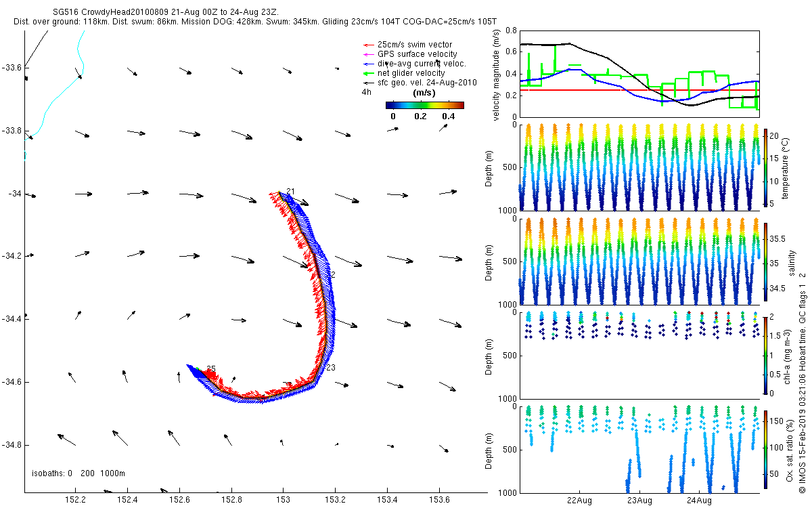The height and width of the screenshot is (508, 812).
Task: Click the salinity colorbar
Action: click(765, 261)
